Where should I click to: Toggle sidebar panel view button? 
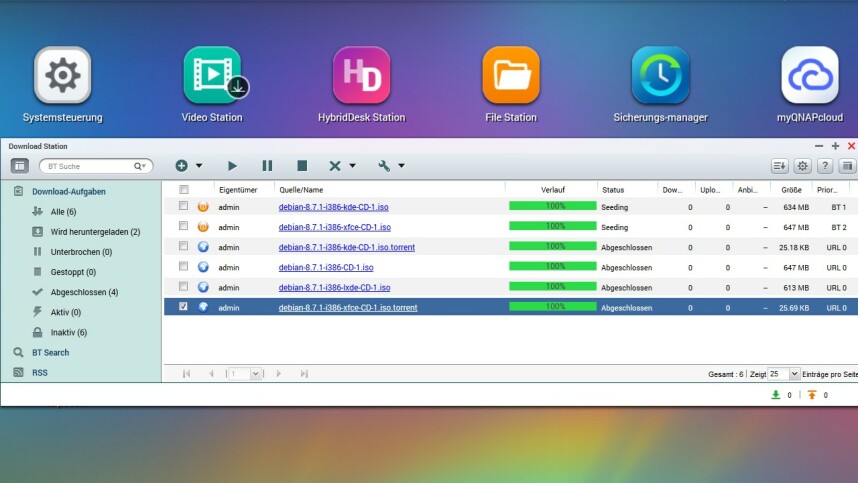[20, 166]
